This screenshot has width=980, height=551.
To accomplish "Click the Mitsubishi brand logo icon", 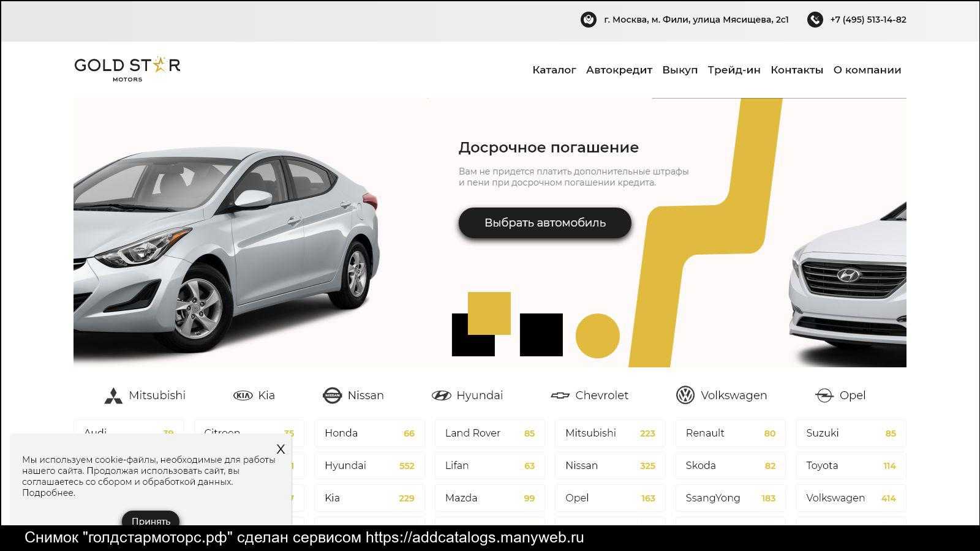I will point(113,396).
